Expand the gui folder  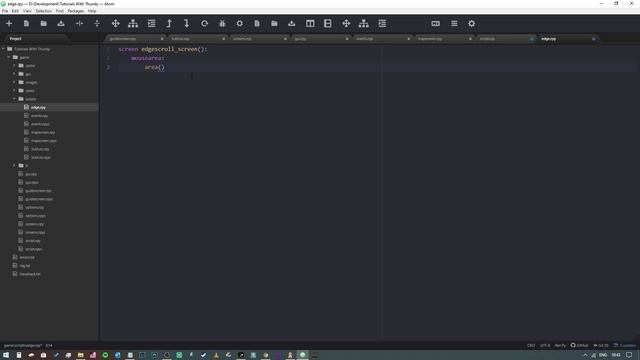coord(15,74)
